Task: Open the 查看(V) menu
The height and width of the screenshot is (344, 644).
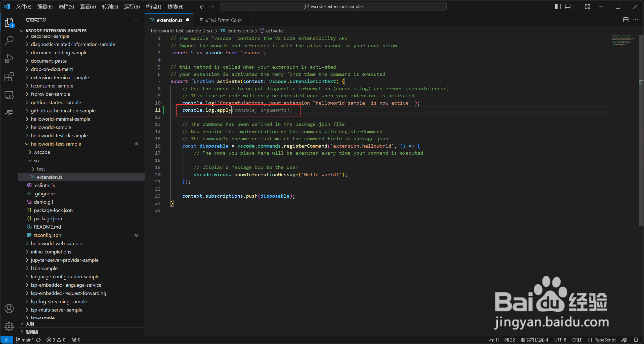Action: pos(88,7)
